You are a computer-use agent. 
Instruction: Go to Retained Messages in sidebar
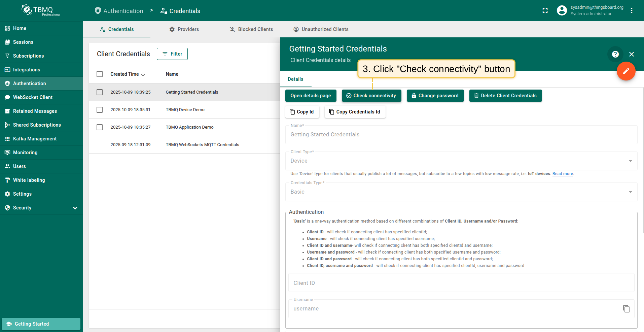point(35,111)
